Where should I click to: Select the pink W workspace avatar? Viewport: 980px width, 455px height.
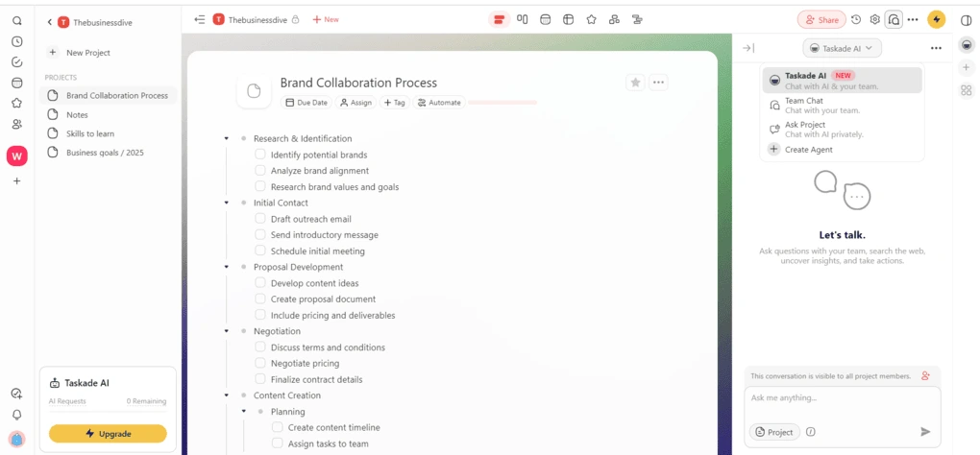tap(17, 156)
